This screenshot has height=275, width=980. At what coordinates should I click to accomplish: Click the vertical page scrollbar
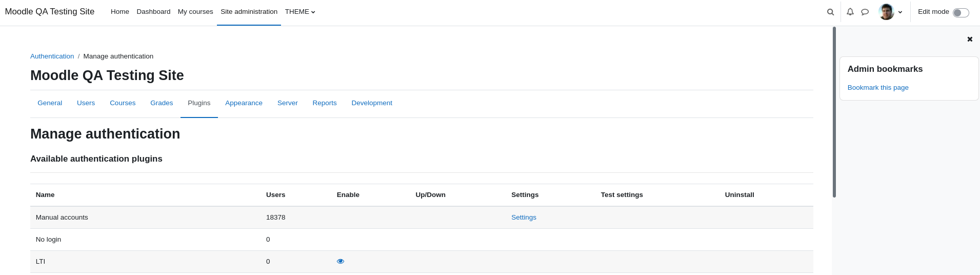(834, 112)
